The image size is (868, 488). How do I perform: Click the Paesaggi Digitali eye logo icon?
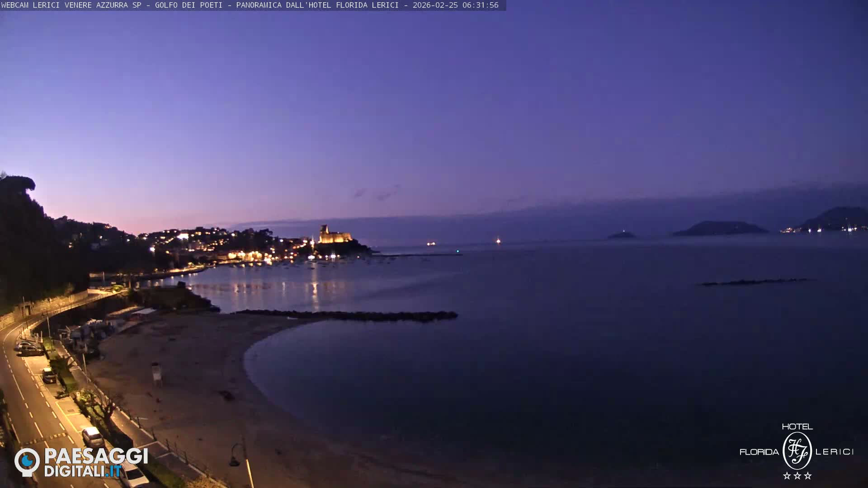click(27, 462)
